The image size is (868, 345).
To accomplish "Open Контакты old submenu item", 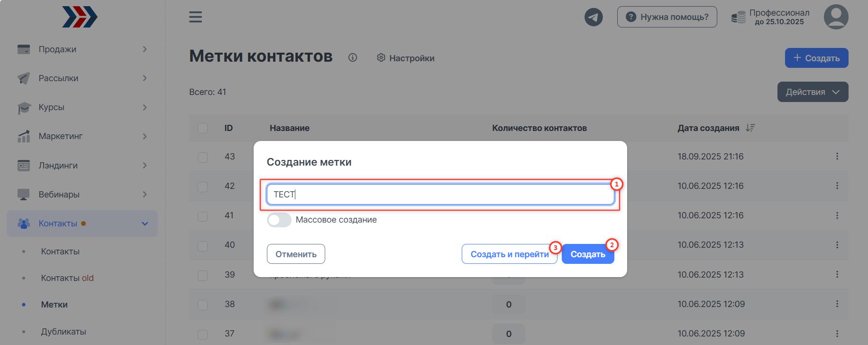I will (x=67, y=278).
